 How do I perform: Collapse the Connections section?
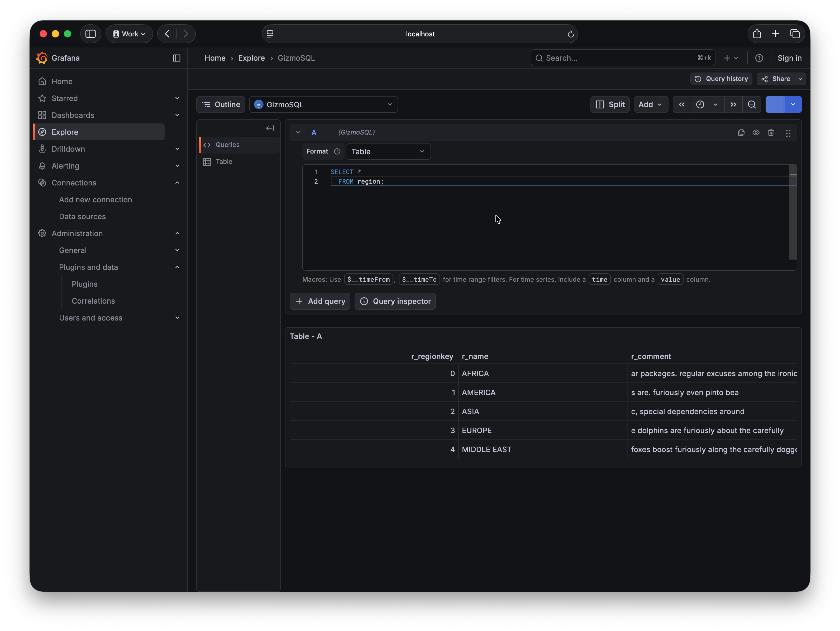(x=177, y=183)
